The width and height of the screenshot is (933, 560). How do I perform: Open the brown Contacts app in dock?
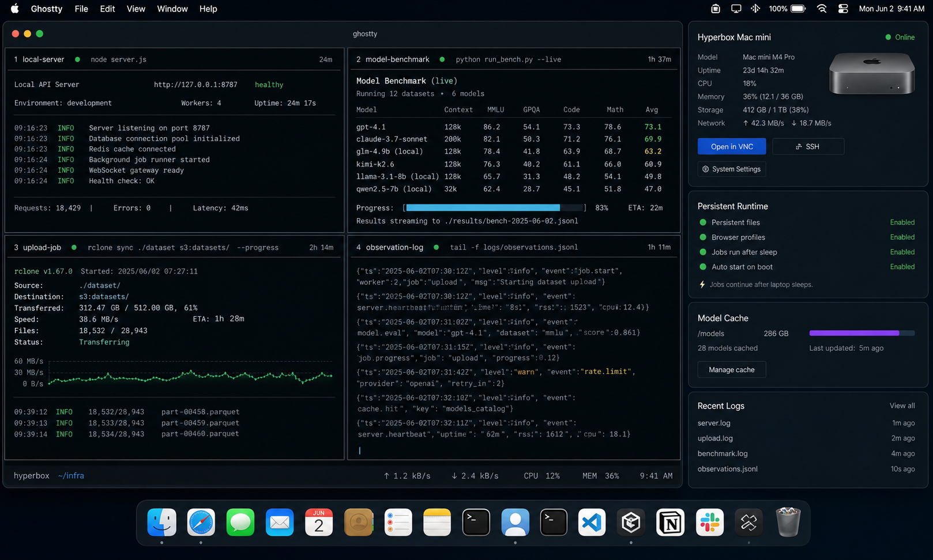point(359,522)
